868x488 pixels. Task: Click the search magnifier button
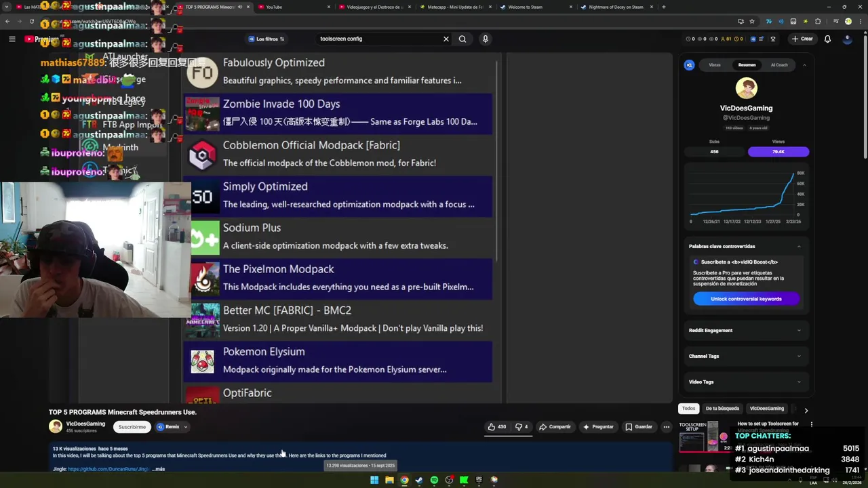click(462, 39)
